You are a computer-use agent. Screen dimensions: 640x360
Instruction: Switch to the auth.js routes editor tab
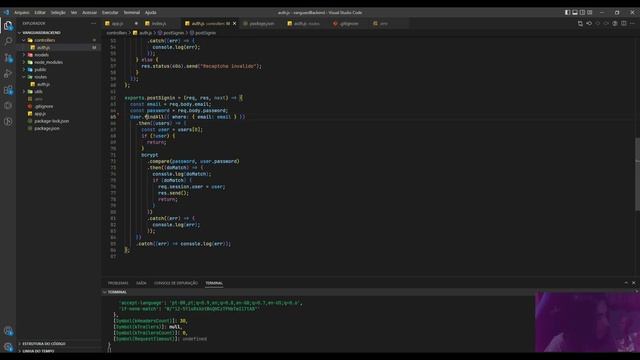point(306,24)
